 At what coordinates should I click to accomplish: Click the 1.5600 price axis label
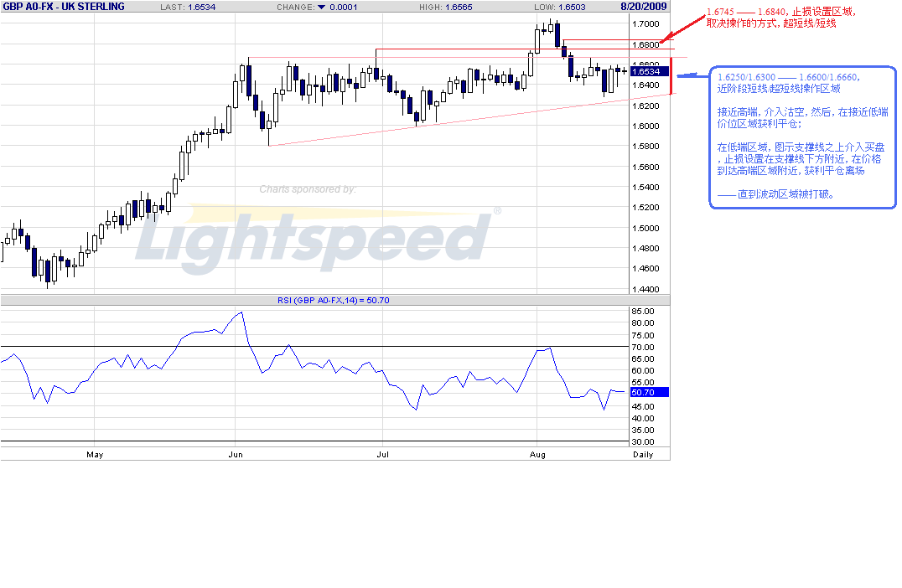coord(645,168)
